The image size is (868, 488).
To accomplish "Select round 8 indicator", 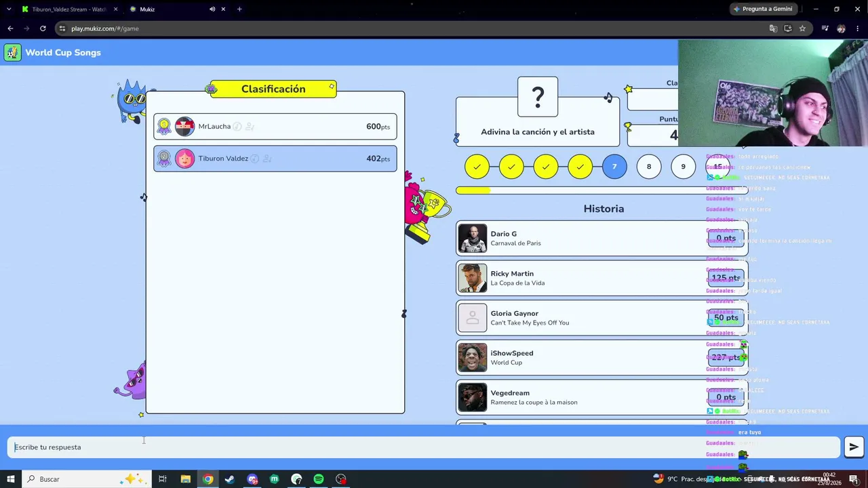I will click(649, 167).
